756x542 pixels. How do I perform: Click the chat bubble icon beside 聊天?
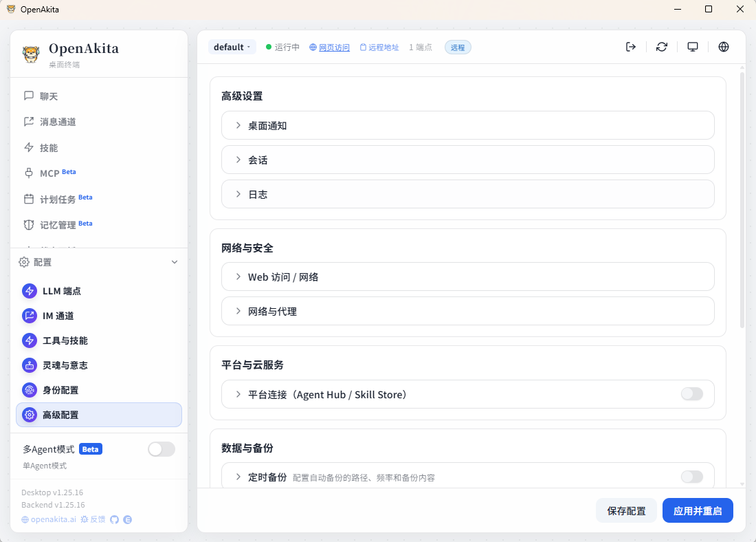pyautogui.click(x=29, y=96)
